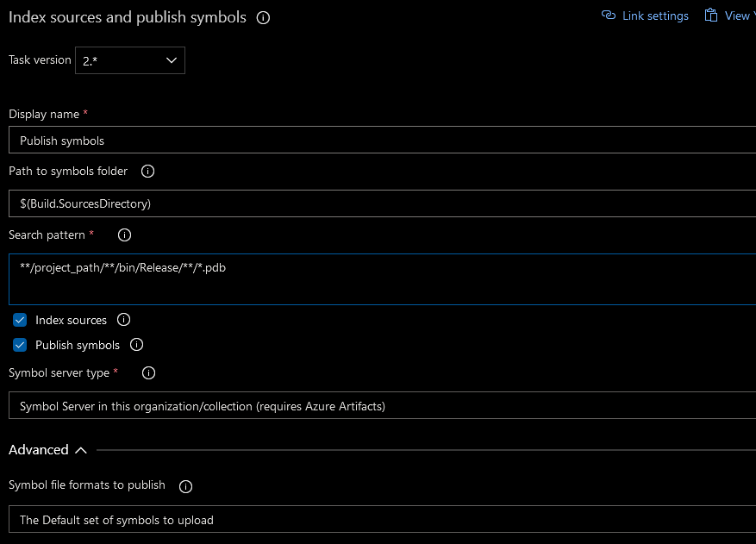Screen dimensions: 756x544
Task: Open Symbol file formats to publish dropdown
Action: click(383, 519)
